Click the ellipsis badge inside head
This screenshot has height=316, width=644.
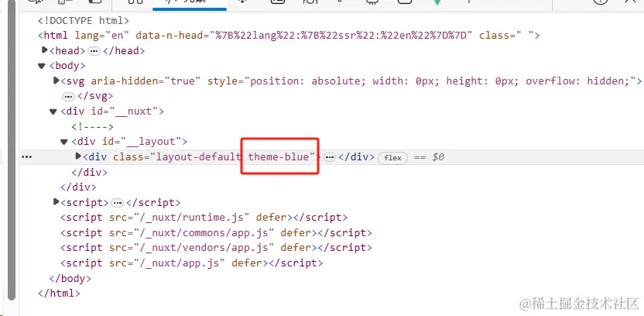pyautogui.click(x=94, y=51)
